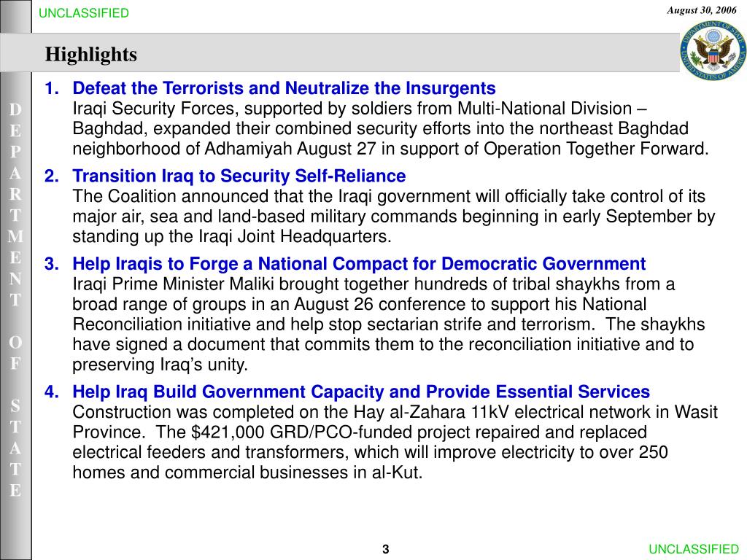Click the list number 3 marker
The image size is (747, 560).
tap(52, 264)
